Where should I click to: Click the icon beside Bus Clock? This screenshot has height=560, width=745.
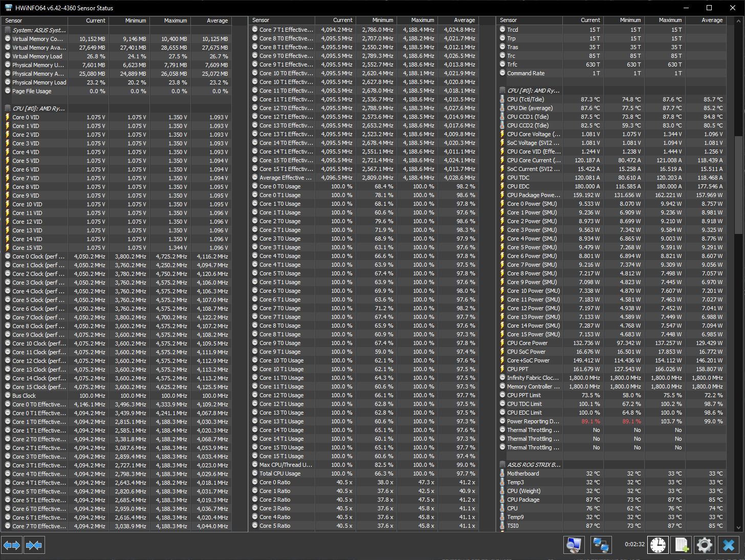(8, 396)
